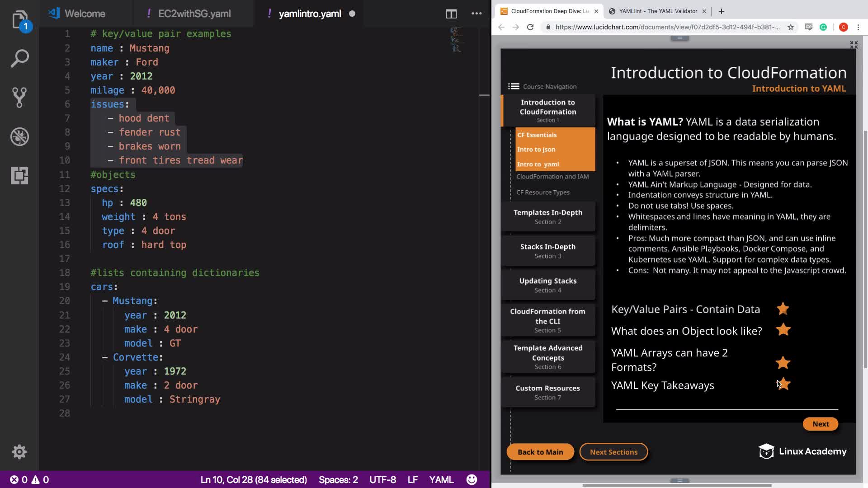Click the star beside Key/Value Pairs
Image resolution: width=868 pixels, height=488 pixels.
tap(783, 309)
